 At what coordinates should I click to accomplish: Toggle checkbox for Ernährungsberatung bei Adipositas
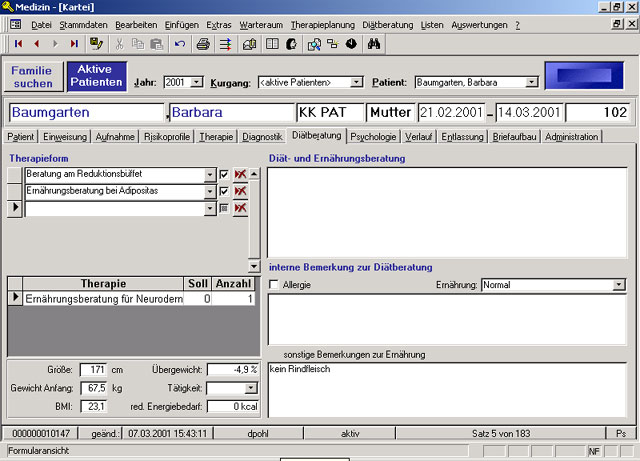[x=224, y=191]
